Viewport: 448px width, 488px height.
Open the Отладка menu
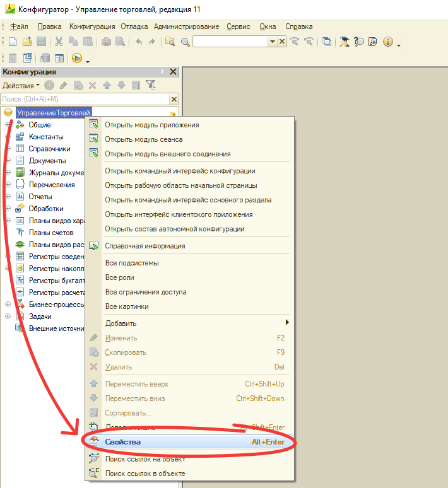coord(134,26)
